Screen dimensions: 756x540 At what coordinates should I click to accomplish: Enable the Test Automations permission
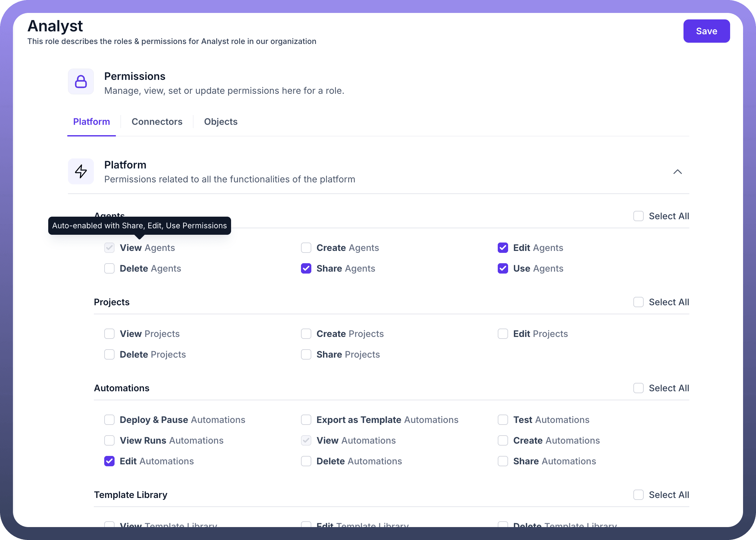point(503,420)
